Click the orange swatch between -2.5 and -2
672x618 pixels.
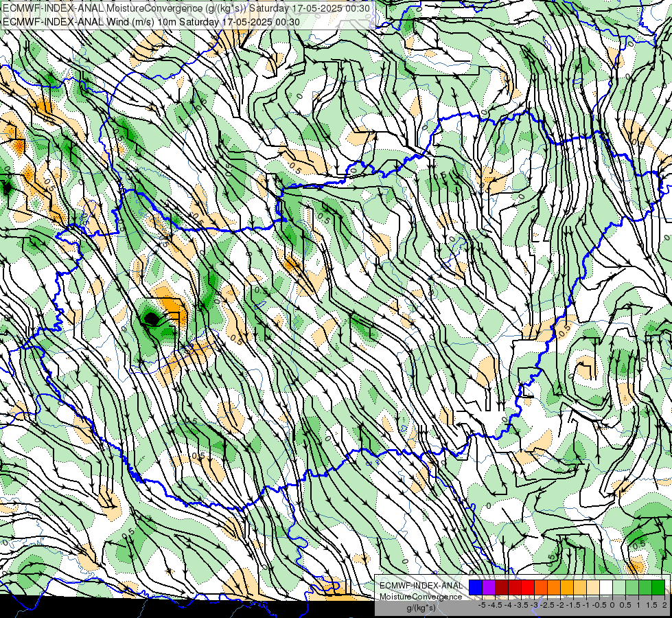[554, 587]
